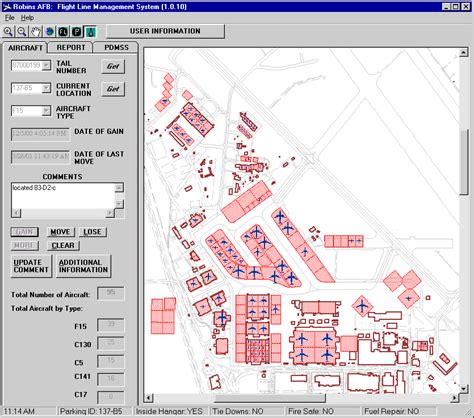The image size is (474, 418).
Task: Click the black P toolbar icon
Action: click(x=77, y=32)
